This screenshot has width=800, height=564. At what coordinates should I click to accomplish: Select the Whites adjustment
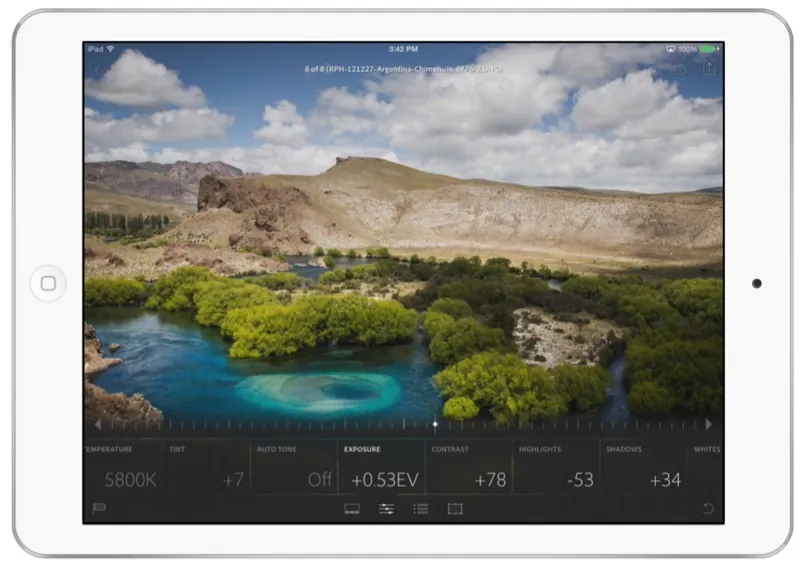(x=706, y=467)
